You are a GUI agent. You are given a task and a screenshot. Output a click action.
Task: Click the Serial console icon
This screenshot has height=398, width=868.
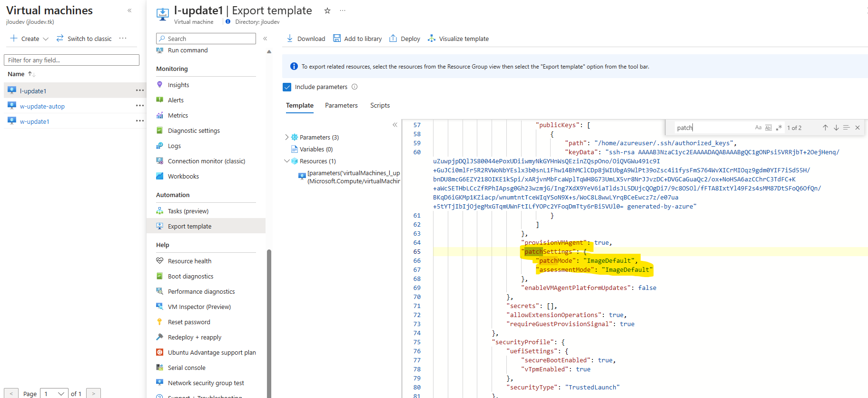pos(160,368)
